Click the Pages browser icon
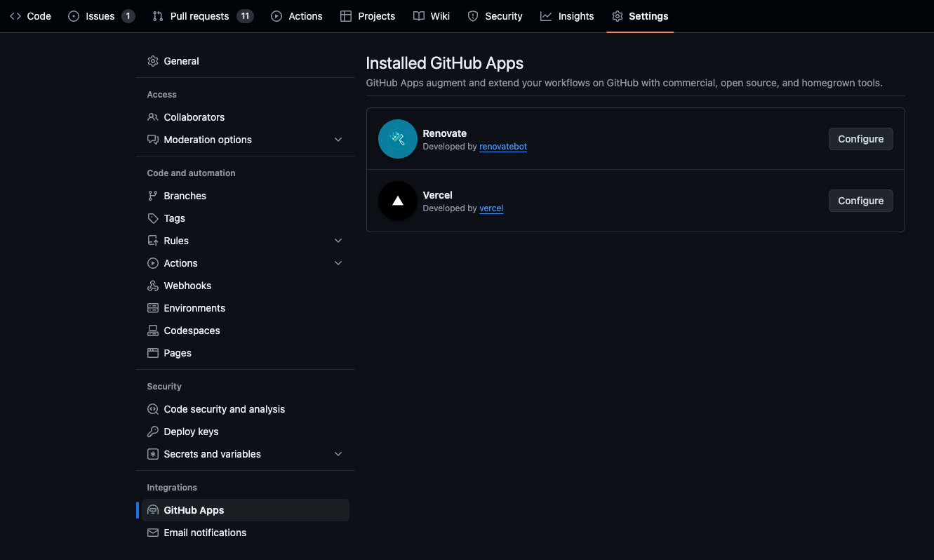This screenshot has width=934, height=560. 153,353
